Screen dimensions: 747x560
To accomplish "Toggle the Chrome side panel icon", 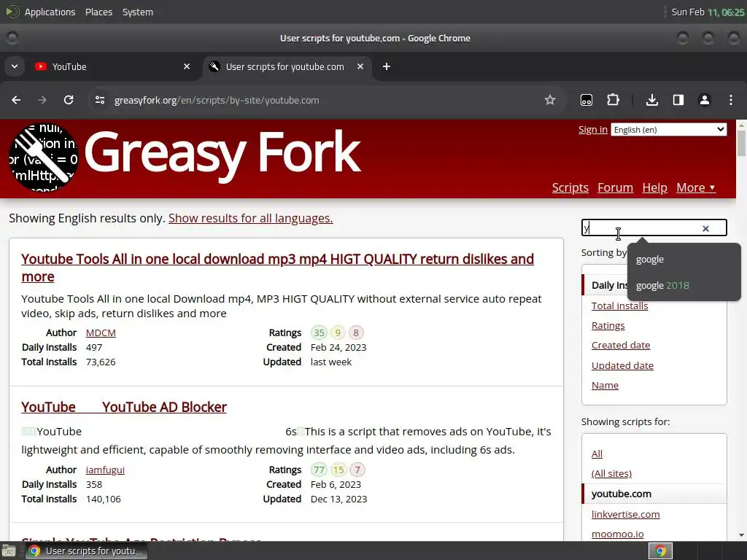I will pyautogui.click(x=678, y=100).
